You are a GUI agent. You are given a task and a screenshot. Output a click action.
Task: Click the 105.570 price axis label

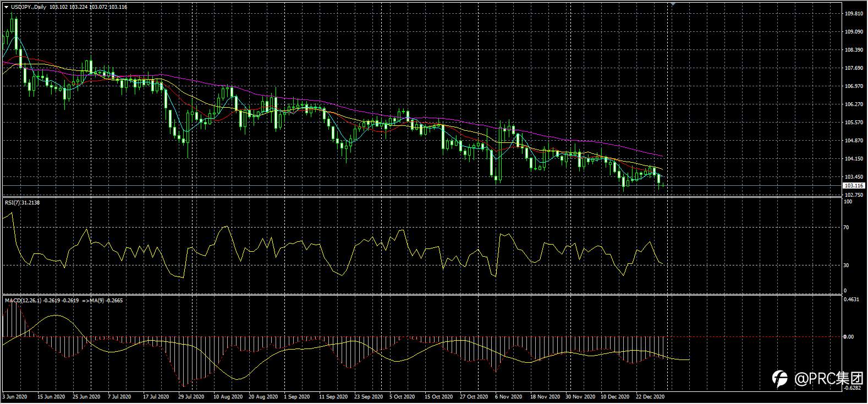[x=853, y=123]
